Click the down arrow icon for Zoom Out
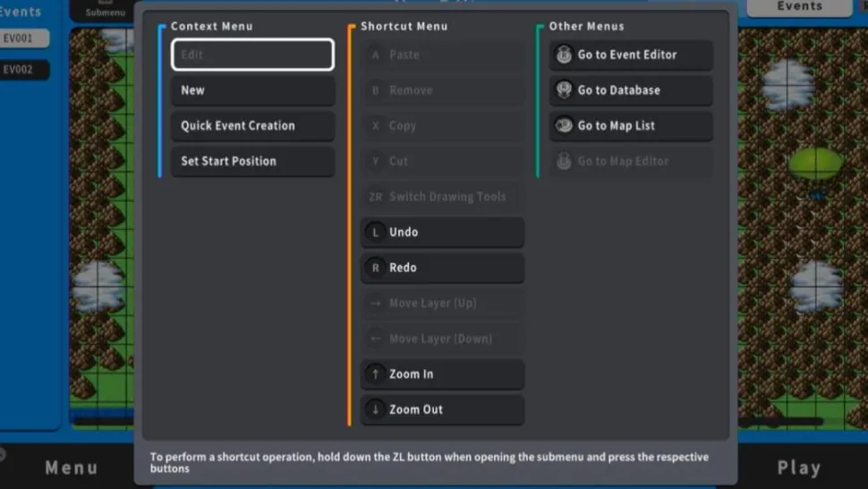 376,410
